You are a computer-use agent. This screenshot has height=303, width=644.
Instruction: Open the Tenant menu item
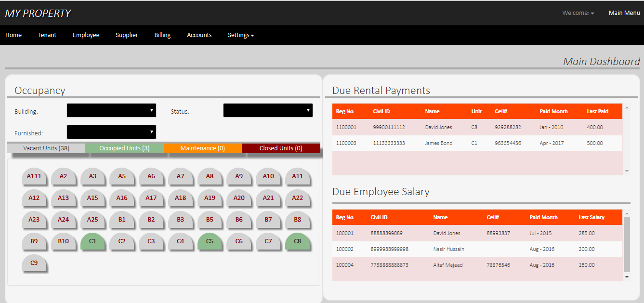click(47, 35)
